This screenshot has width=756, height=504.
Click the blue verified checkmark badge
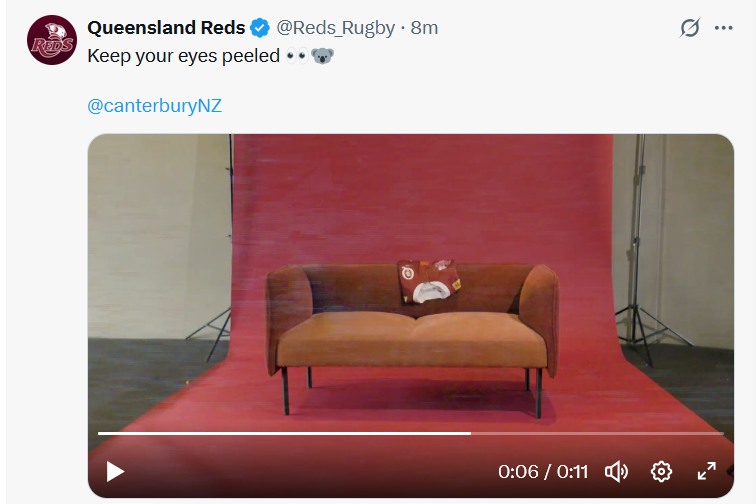tap(260, 28)
